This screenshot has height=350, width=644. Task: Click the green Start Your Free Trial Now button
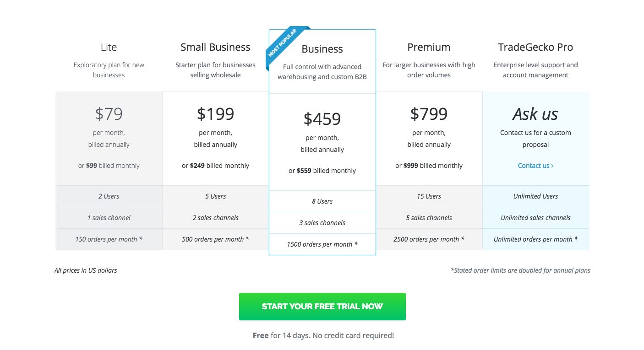tap(322, 306)
